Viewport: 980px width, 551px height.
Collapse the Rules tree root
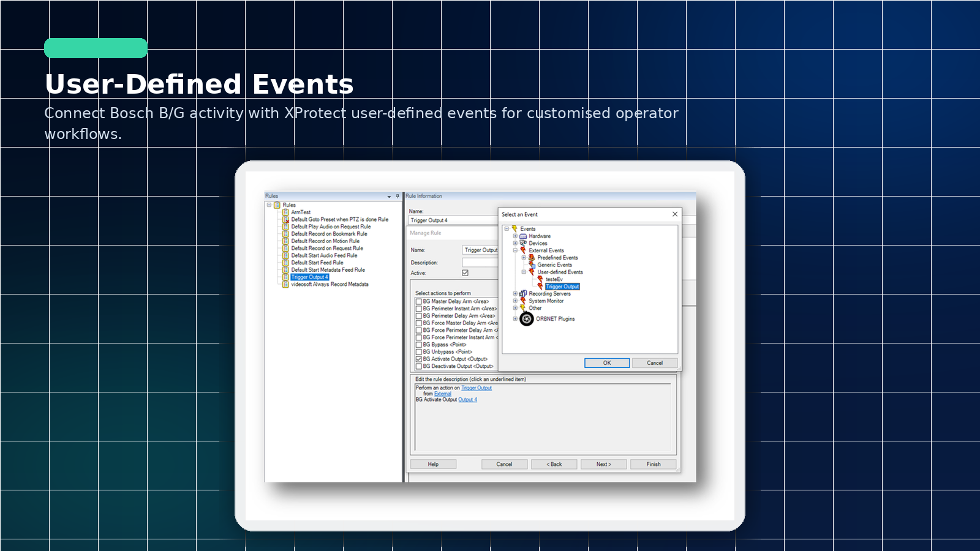click(x=269, y=205)
